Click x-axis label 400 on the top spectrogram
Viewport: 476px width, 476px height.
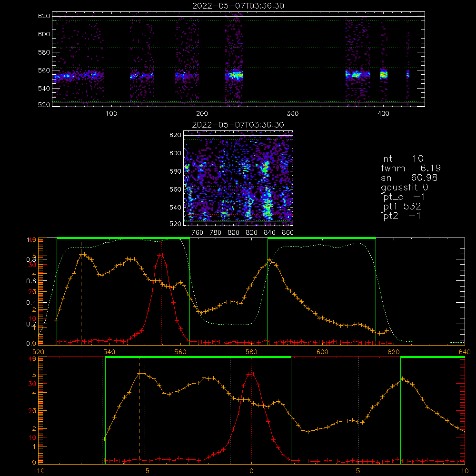(x=383, y=113)
